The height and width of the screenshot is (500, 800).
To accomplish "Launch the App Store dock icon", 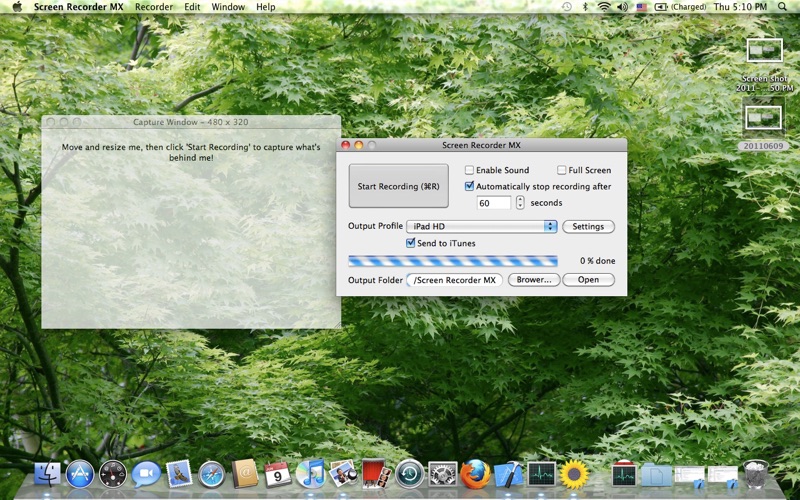I will click(80, 474).
